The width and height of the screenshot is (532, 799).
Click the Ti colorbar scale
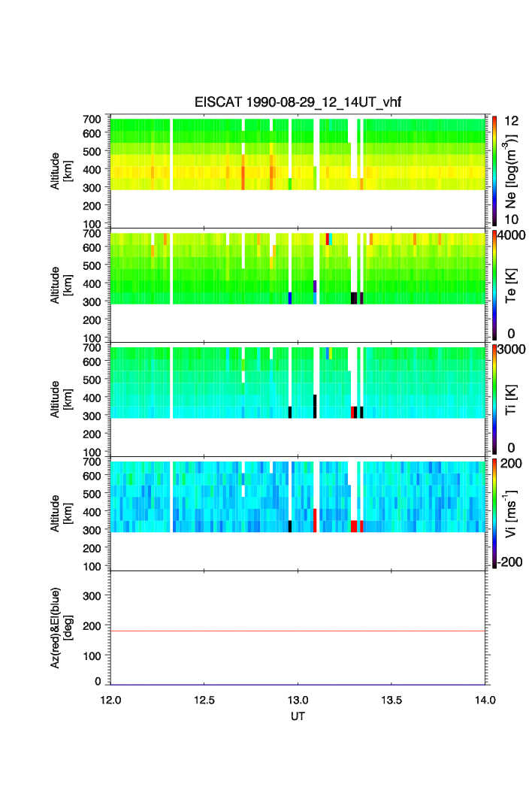(x=494, y=400)
